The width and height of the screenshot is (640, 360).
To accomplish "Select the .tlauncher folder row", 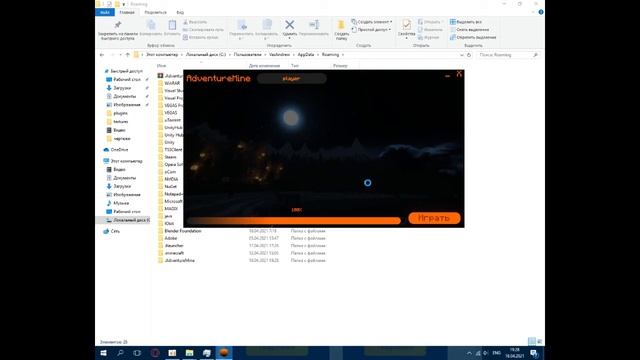I will tap(174, 246).
